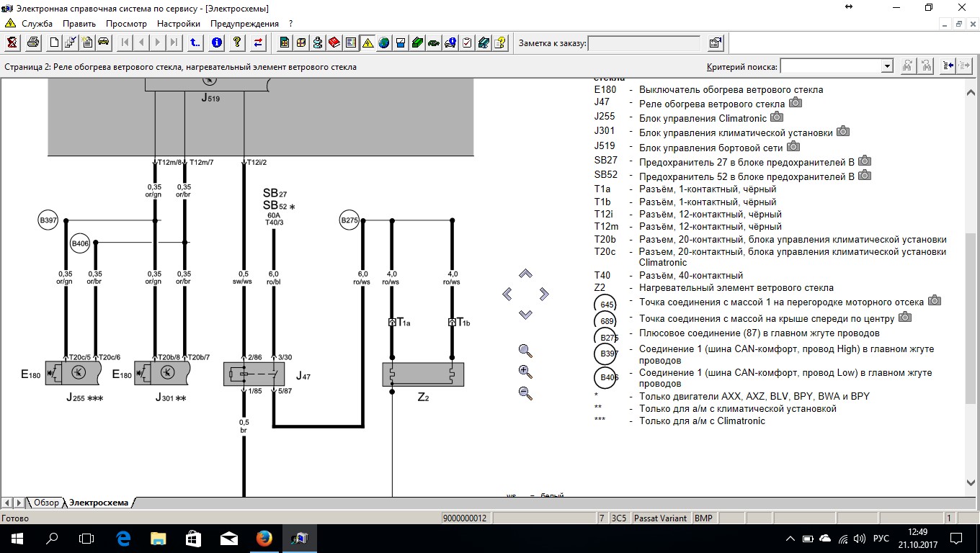Click the Критерий поиска search input field

830,66
